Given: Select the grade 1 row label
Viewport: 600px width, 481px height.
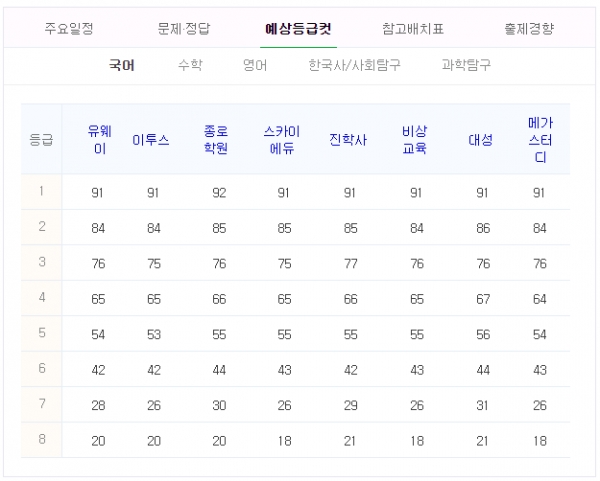Looking at the screenshot, I should pos(41,191).
